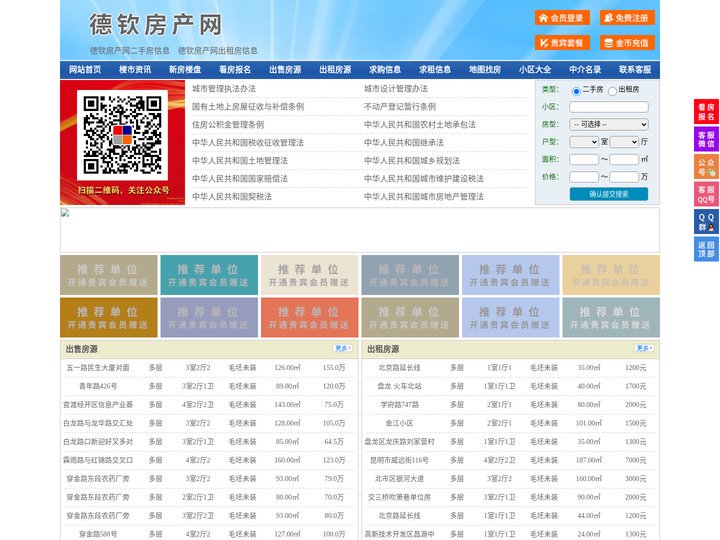Open 新房楼盘 in navigation bar
Screen dimensions: 720x540
click(x=185, y=70)
